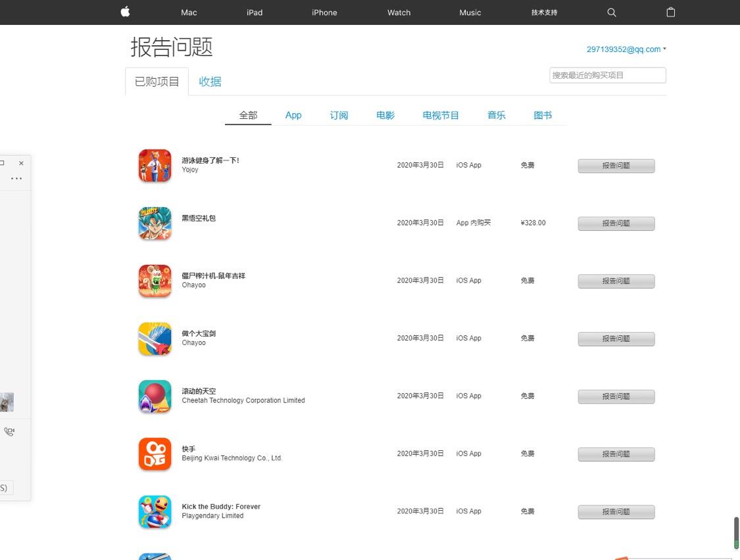Viewport: 740px width, 560px height.
Task: Report a problem for Kick the Buddy: Forever
Action: [x=616, y=511]
